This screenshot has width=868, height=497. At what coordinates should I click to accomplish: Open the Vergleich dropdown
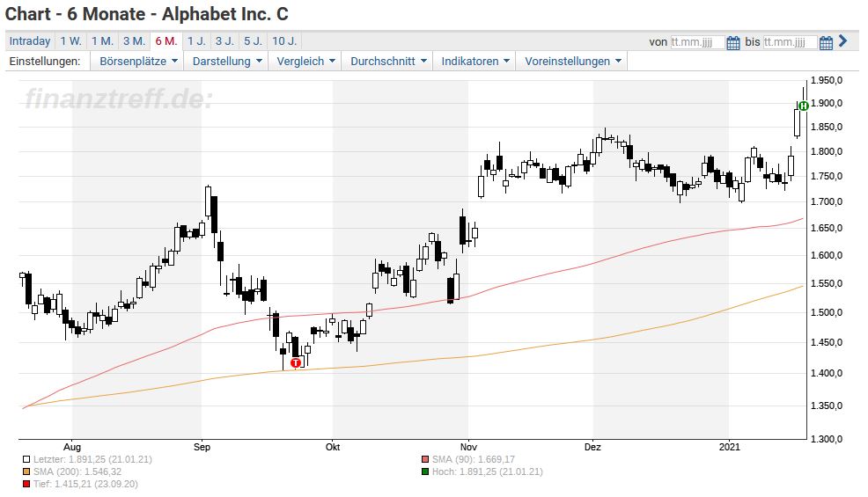coord(305,62)
